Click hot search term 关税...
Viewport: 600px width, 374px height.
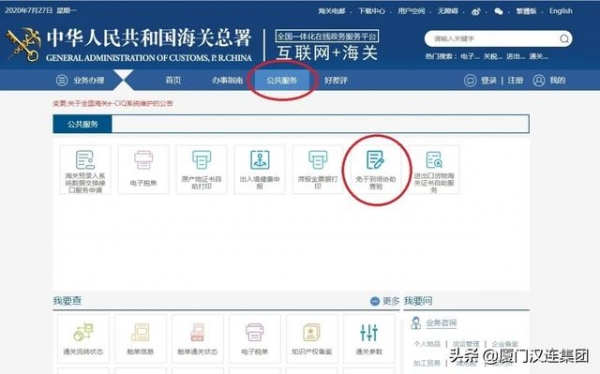point(493,57)
